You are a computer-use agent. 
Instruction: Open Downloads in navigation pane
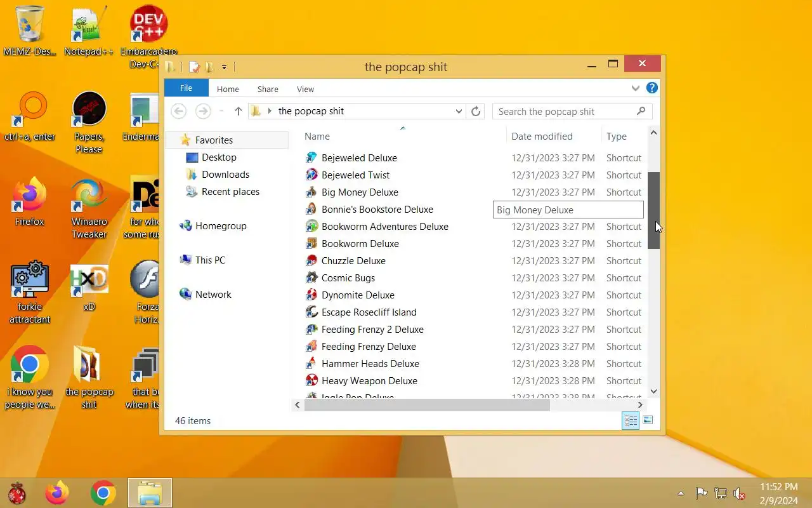225,174
